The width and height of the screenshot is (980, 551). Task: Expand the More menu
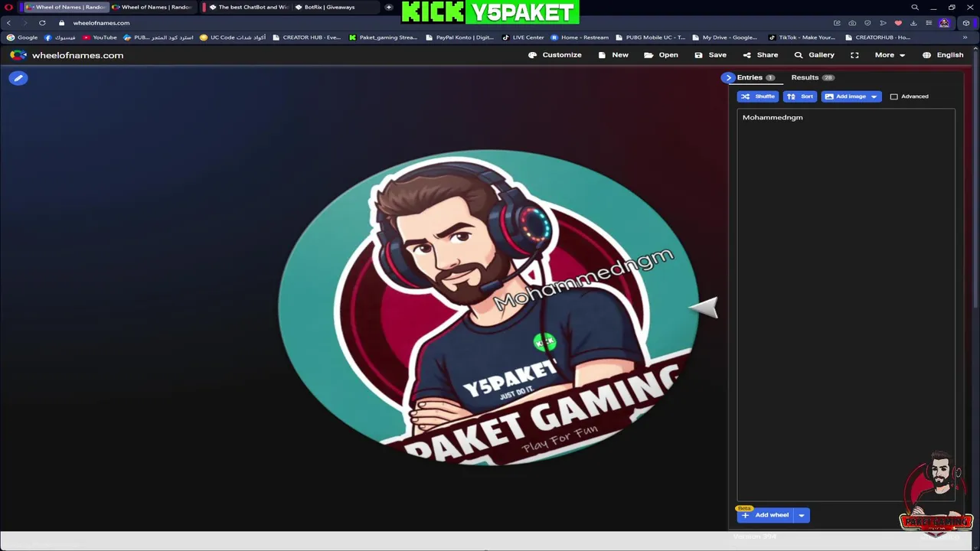click(890, 55)
